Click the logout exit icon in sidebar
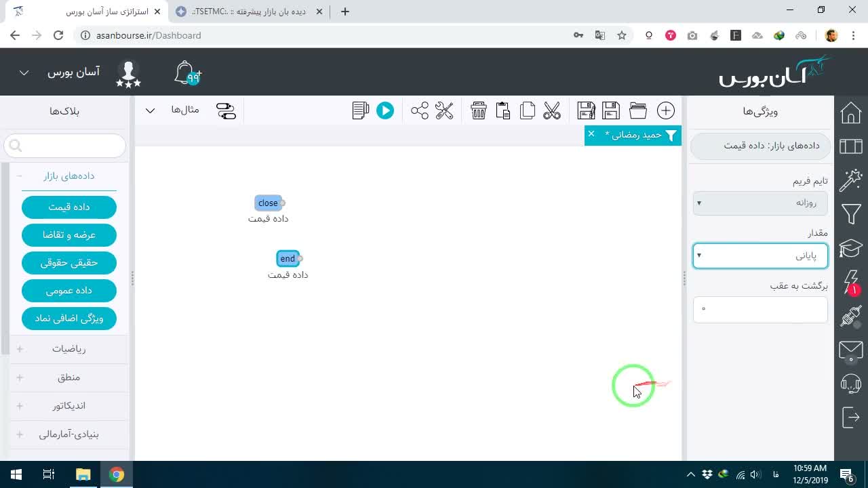868x488 pixels. click(x=850, y=418)
